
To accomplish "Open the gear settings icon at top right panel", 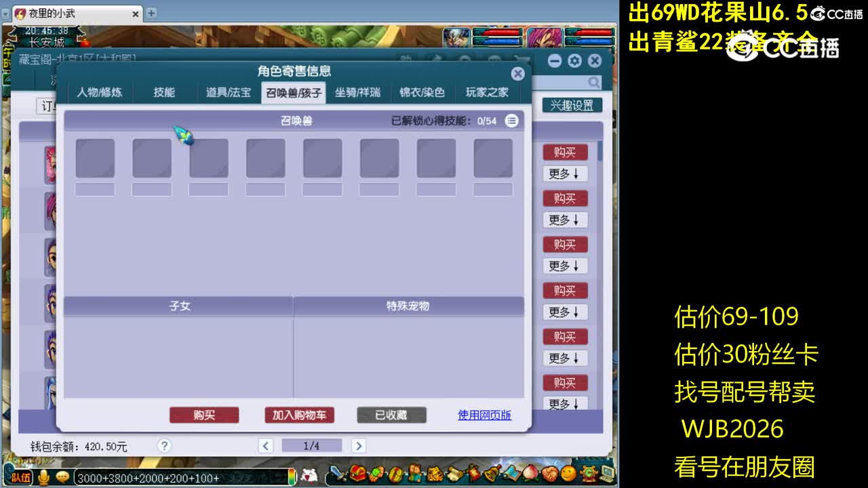I will [574, 60].
